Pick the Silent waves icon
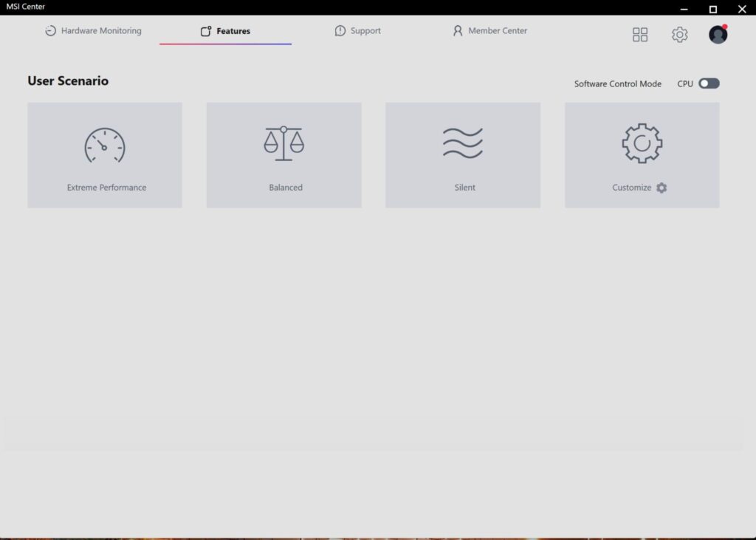 pyautogui.click(x=463, y=143)
